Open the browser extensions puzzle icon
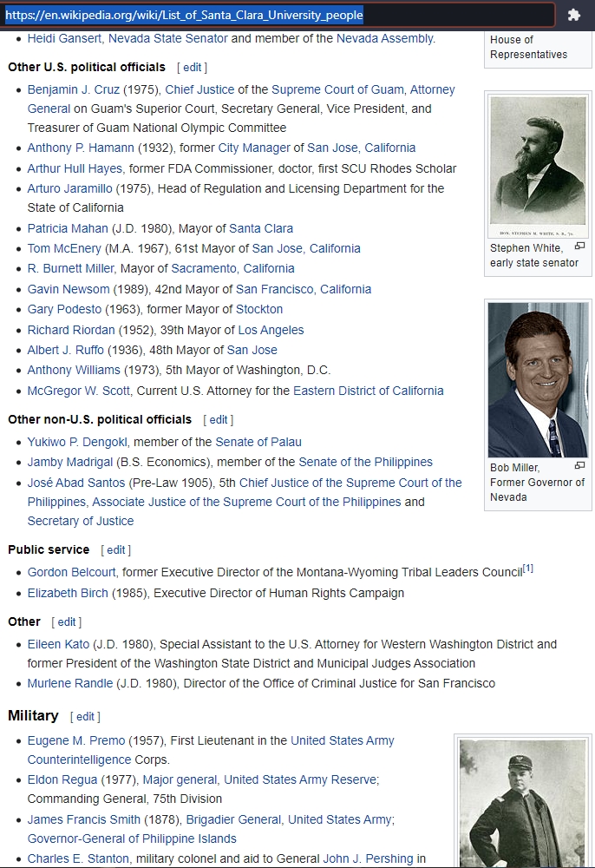This screenshot has height=868, width=595. [574, 15]
